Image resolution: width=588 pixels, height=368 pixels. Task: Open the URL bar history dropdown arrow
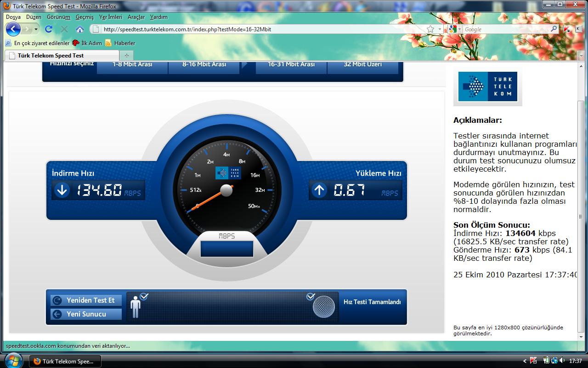440,29
